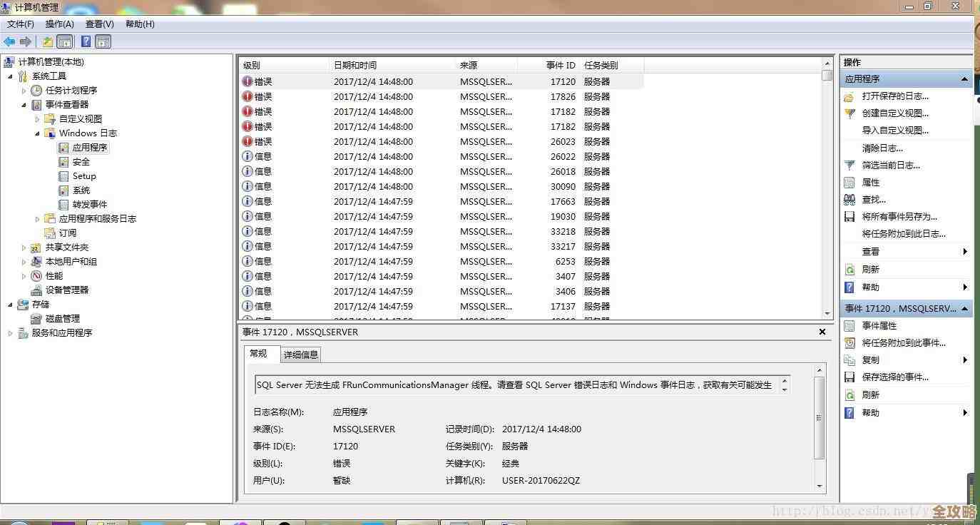Open 事件属性 via its icon
This screenshot has width=980, height=525.
pyautogui.click(x=849, y=325)
